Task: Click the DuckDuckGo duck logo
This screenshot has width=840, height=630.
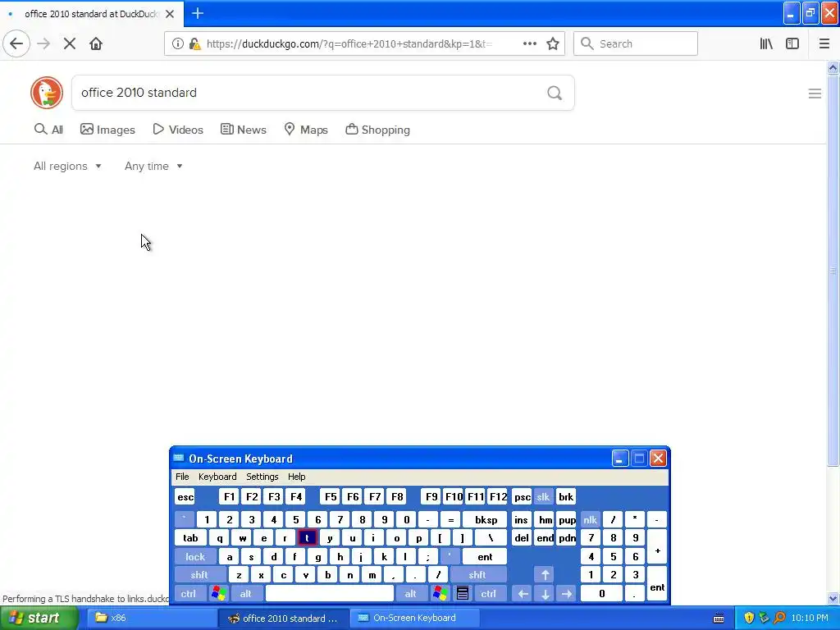Action: pyautogui.click(x=47, y=93)
